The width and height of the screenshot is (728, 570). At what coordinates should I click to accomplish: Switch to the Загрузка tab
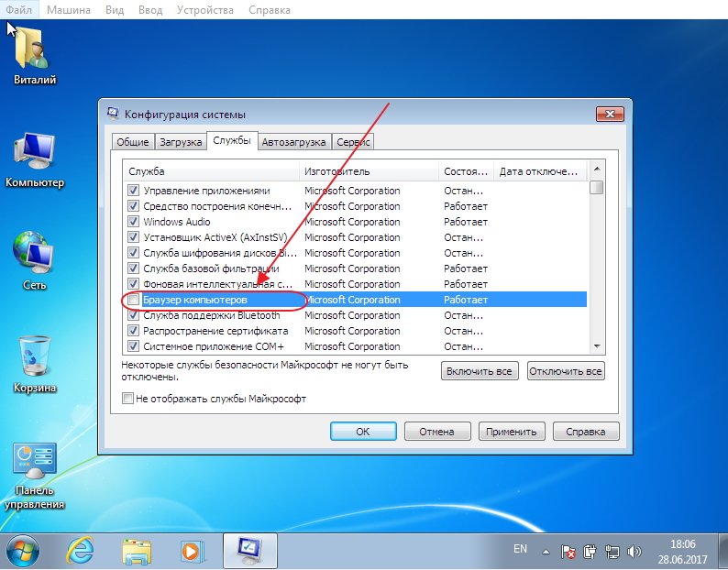181,142
